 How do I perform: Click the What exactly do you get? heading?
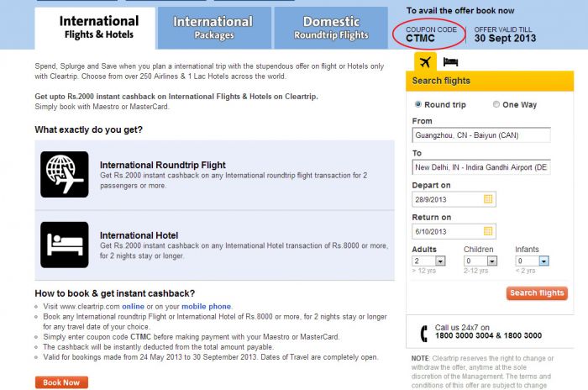click(88, 130)
